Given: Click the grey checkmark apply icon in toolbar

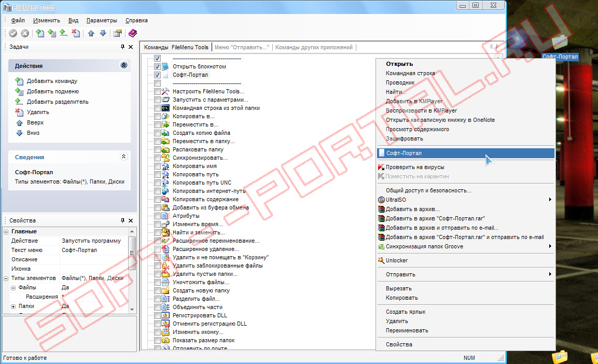Looking at the screenshot, I should pyautogui.click(x=13, y=34).
